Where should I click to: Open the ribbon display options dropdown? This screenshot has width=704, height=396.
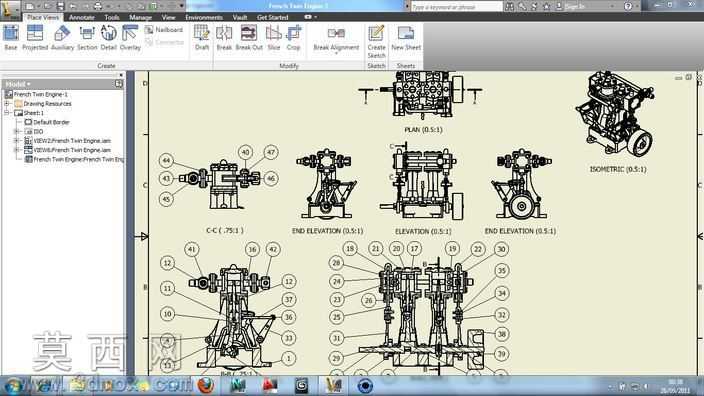tap(316, 17)
